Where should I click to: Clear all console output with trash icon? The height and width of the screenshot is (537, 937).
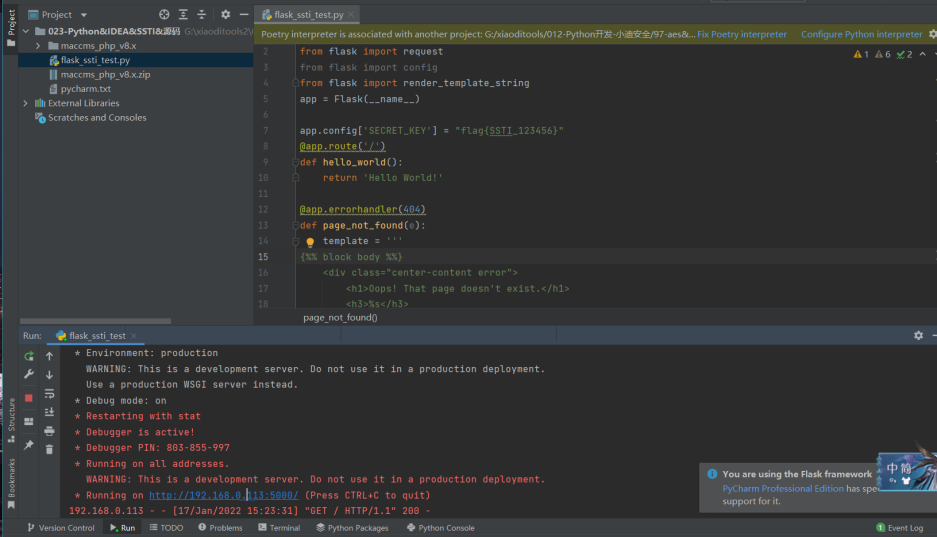click(50, 449)
